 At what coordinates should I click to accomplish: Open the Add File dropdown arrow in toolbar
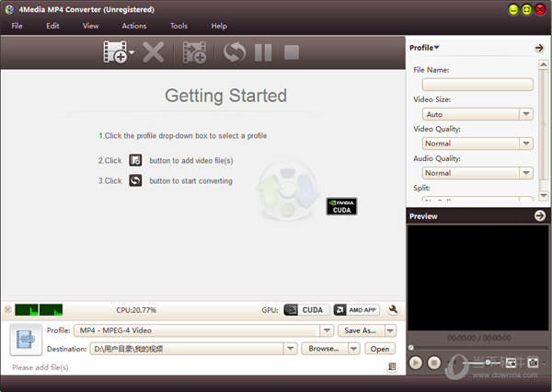(132, 52)
